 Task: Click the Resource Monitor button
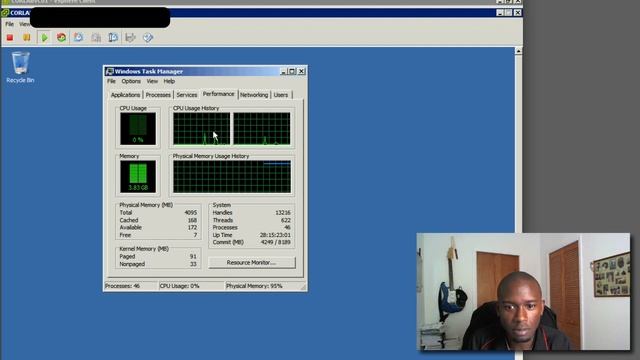pyautogui.click(x=251, y=262)
